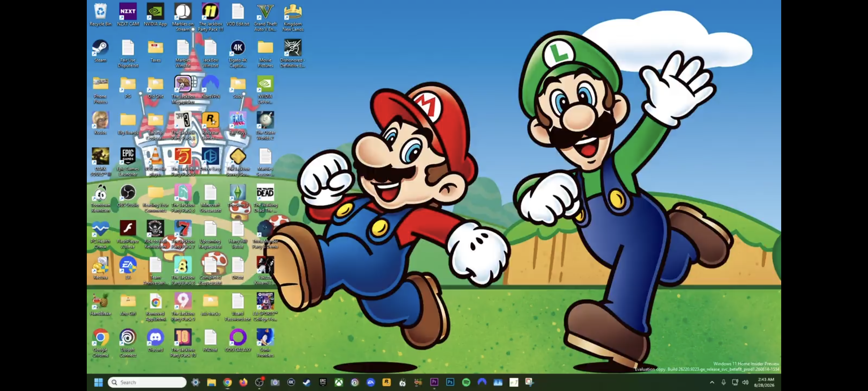Select The Jackbox Party Pack 11 icon
Image resolution: width=868 pixels, height=391 pixels.
(210, 17)
